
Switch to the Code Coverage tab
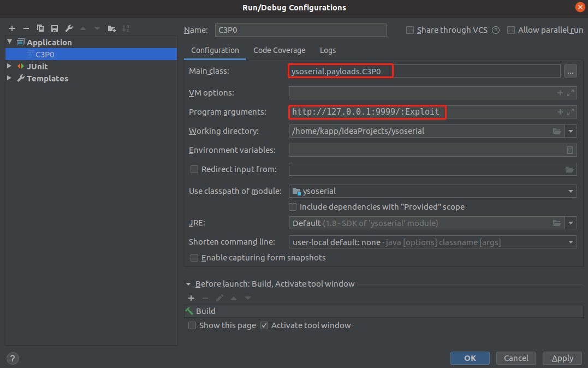pos(279,50)
